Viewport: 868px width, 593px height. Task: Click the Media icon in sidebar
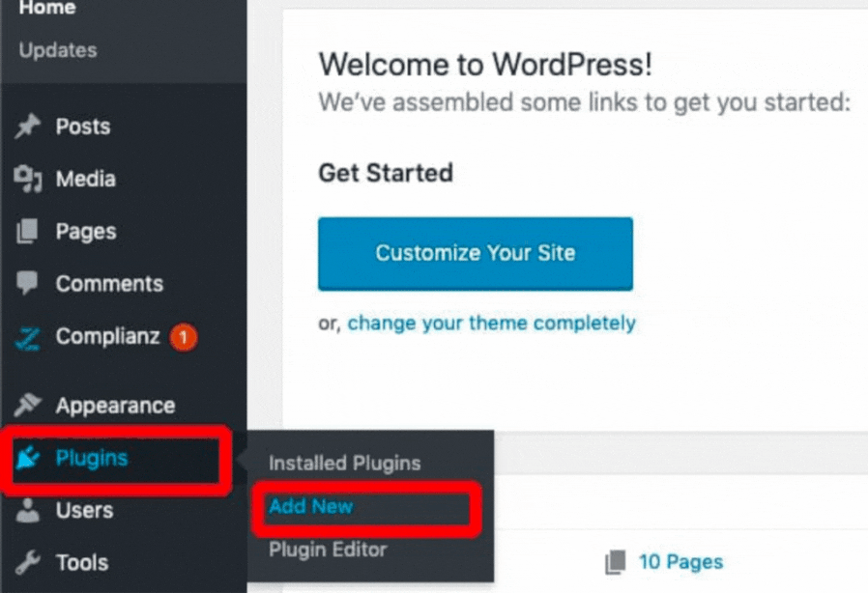pyautogui.click(x=28, y=179)
